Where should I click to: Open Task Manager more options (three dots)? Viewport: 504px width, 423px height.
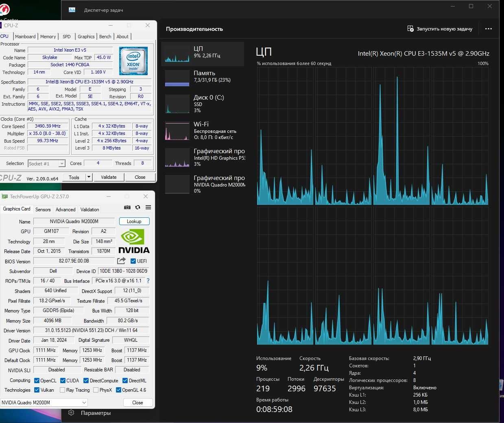(x=489, y=29)
